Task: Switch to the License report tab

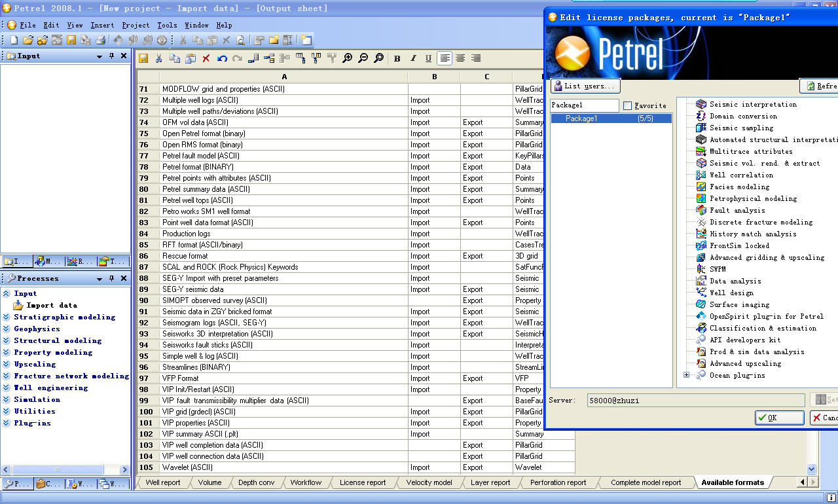Action: tap(363, 482)
